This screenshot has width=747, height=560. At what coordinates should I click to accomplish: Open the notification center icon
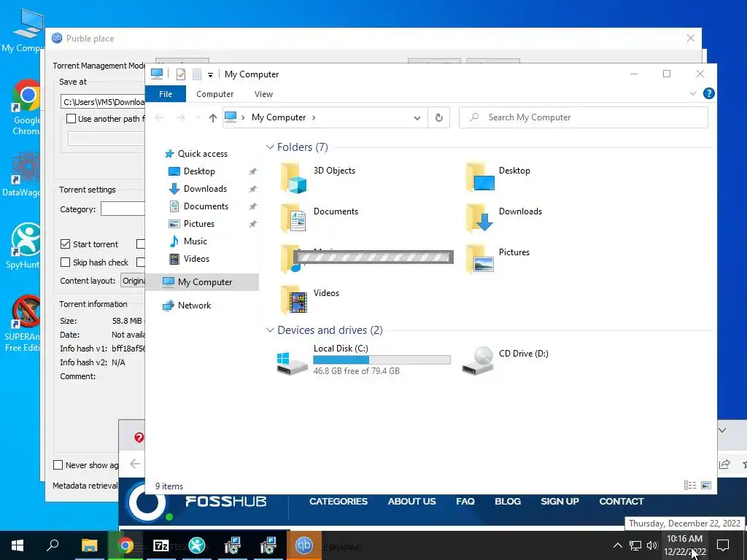723,545
